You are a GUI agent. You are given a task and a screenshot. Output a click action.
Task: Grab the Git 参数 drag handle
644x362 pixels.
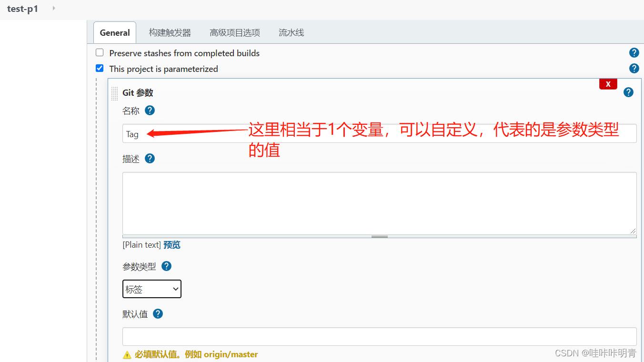[114, 93]
